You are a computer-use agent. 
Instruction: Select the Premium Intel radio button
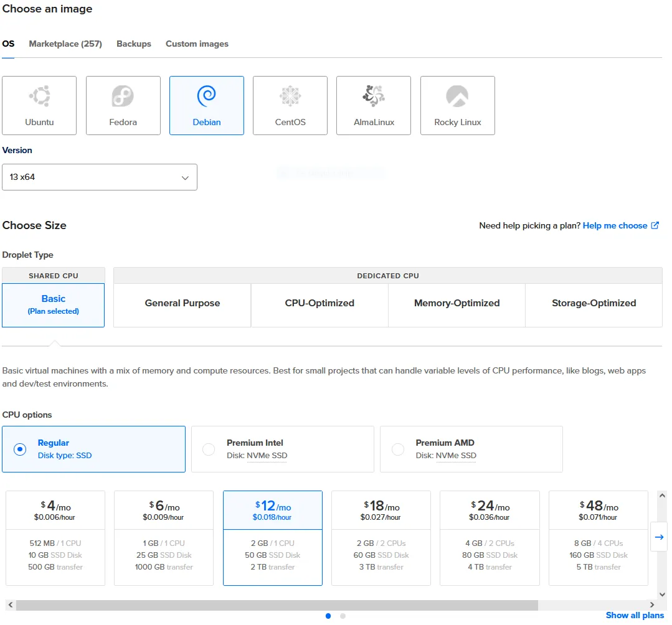click(209, 449)
